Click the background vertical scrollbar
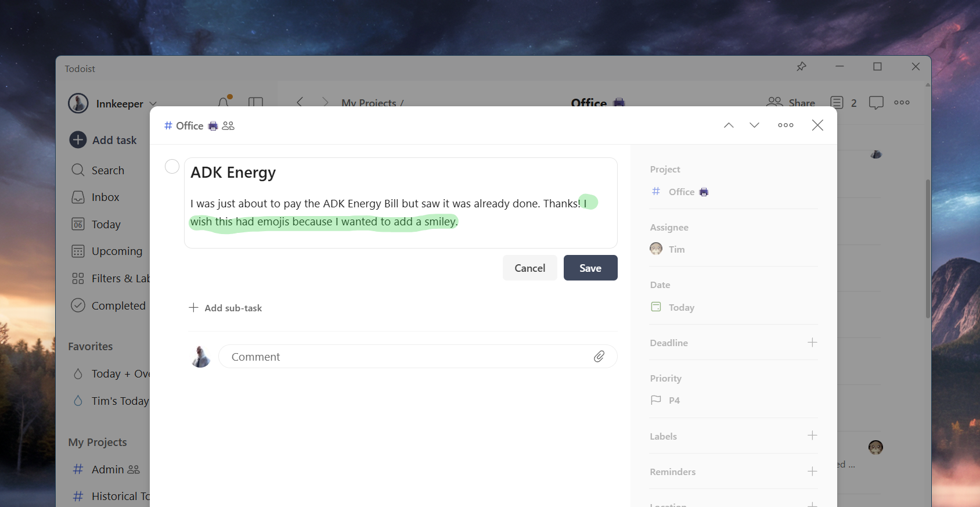This screenshot has height=507, width=980. [x=928, y=249]
